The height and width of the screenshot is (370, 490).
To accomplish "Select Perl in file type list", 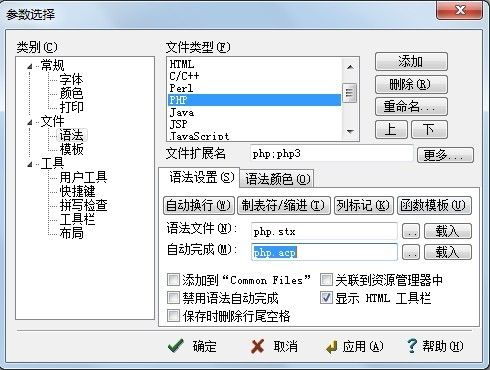I will (x=254, y=88).
